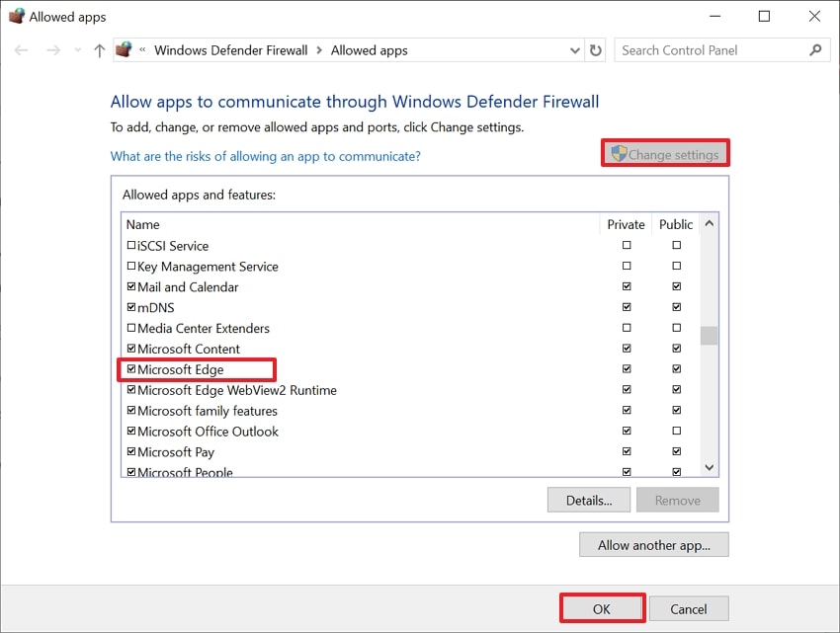The image size is (840, 633).
Task: Select the Allowed apps breadcrumb entry
Action: (x=369, y=50)
